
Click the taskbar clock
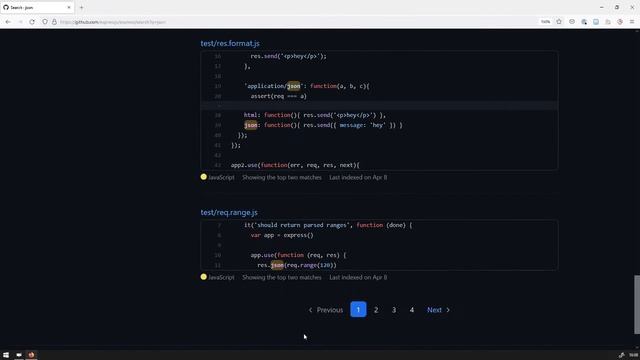click(634, 355)
